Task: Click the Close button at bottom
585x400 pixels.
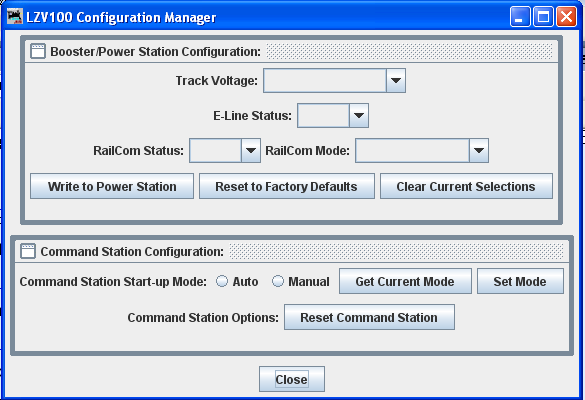Action: pyautogui.click(x=292, y=379)
